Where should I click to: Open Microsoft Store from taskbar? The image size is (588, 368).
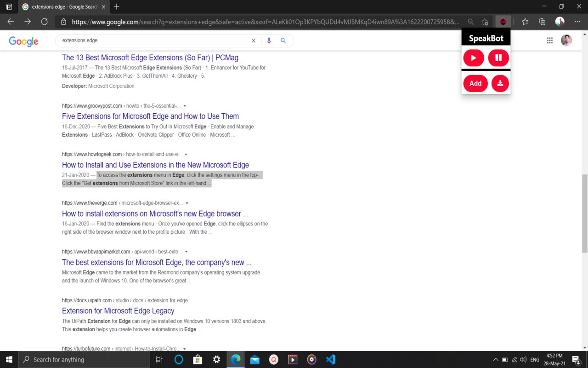click(x=198, y=359)
